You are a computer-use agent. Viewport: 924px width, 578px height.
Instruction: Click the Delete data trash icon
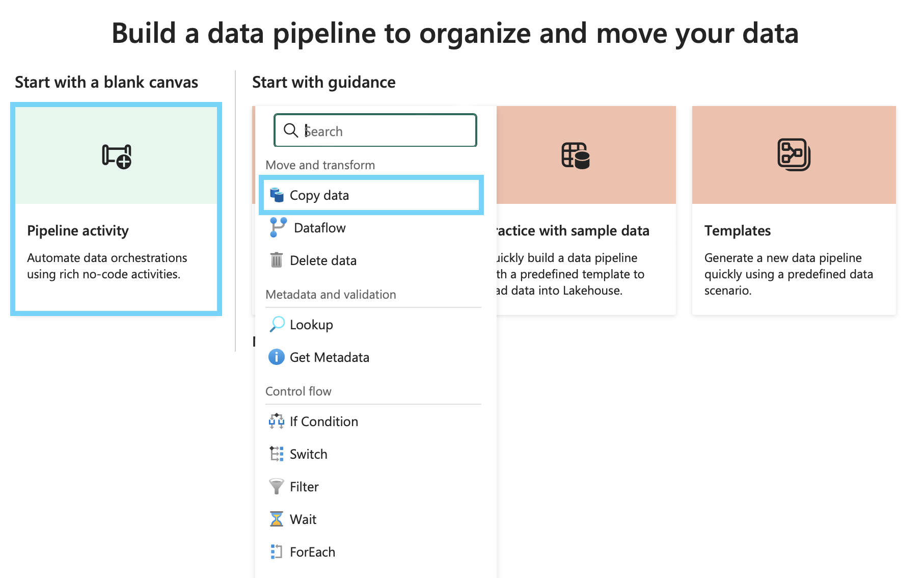(277, 260)
